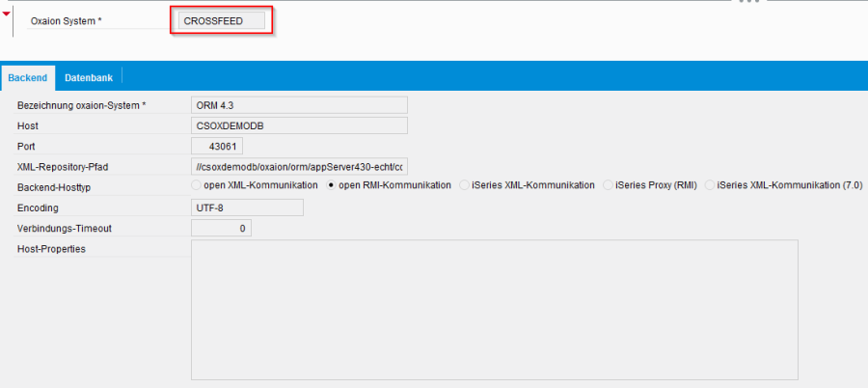Viewport: 868px width, 388px height.
Task: Click the Oxaion System field containing CROSSFEED
Action: pos(222,21)
